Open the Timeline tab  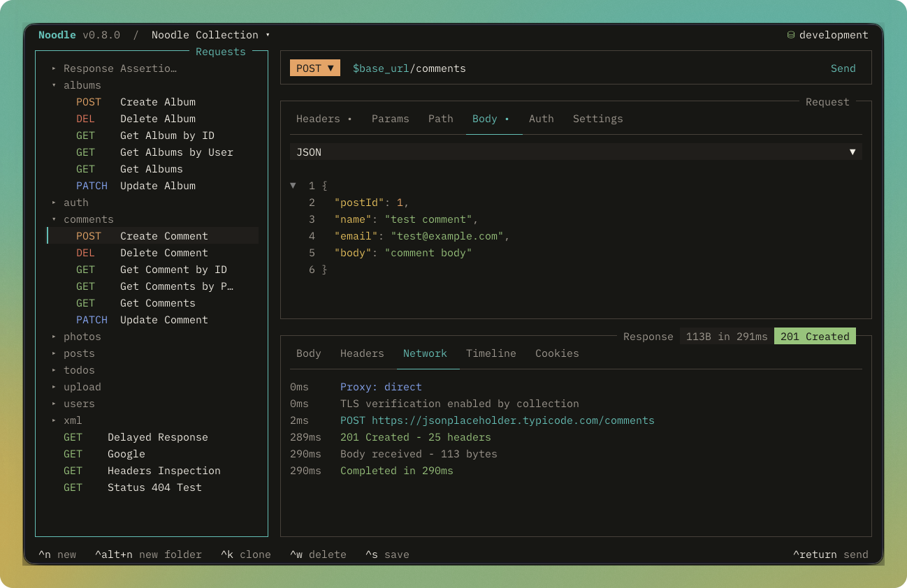[491, 353]
